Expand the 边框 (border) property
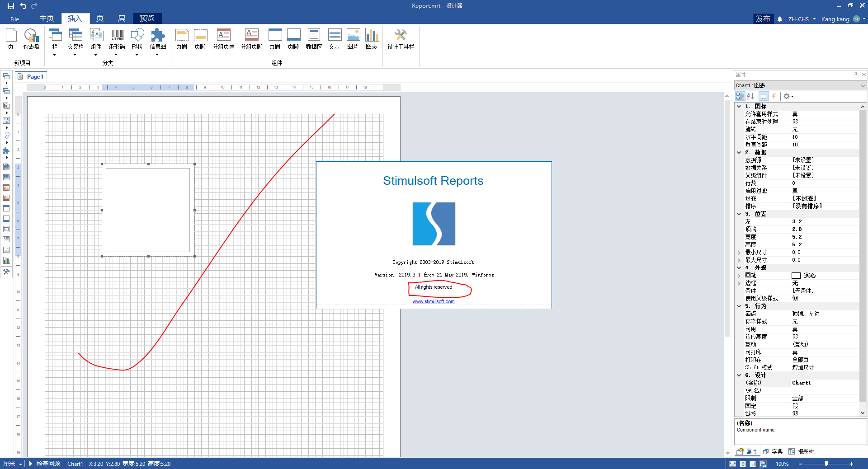The image size is (868, 469). [x=739, y=283]
